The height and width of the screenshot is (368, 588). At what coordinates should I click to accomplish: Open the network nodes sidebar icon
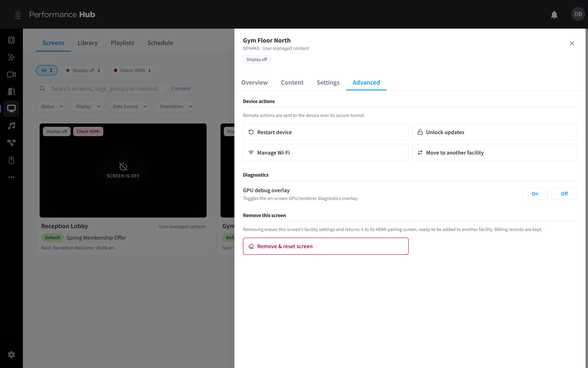11,143
